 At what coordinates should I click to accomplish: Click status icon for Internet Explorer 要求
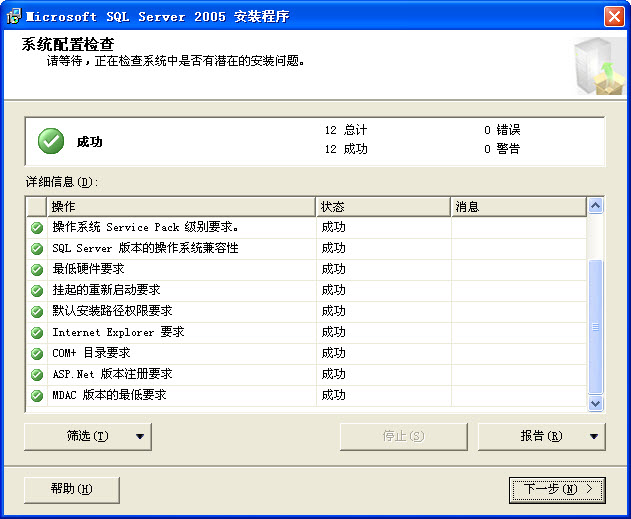point(37,332)
